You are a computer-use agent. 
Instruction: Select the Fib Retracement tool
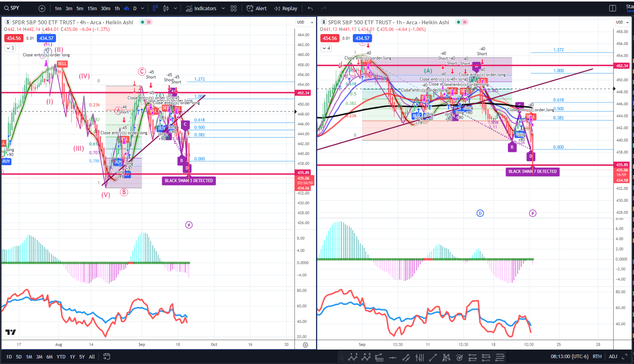point(379,357)
